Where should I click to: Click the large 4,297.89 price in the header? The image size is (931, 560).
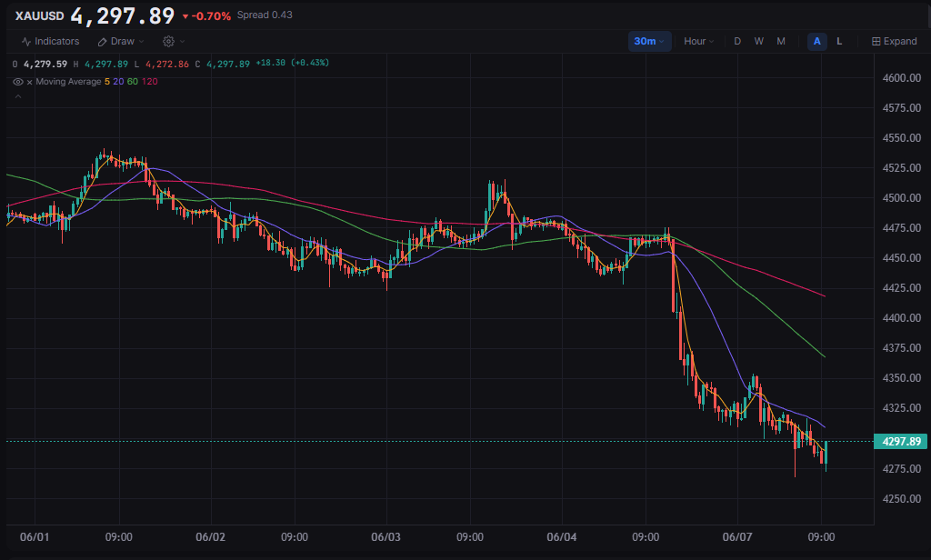click(123, 16)
